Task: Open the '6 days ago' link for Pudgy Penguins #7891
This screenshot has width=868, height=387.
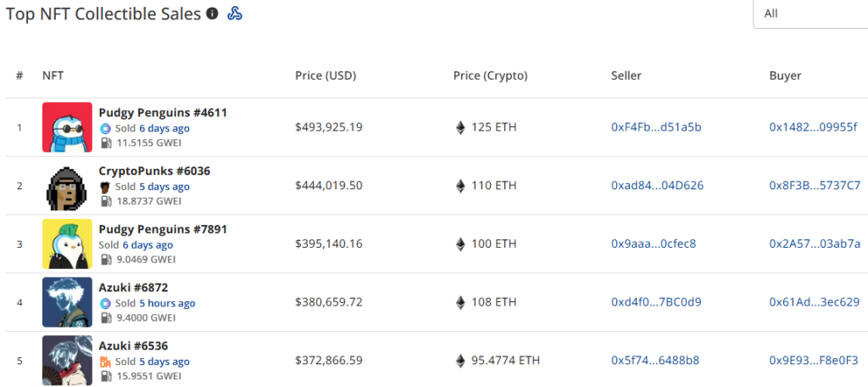Action: pyautogui.click(x=147, y=245)
